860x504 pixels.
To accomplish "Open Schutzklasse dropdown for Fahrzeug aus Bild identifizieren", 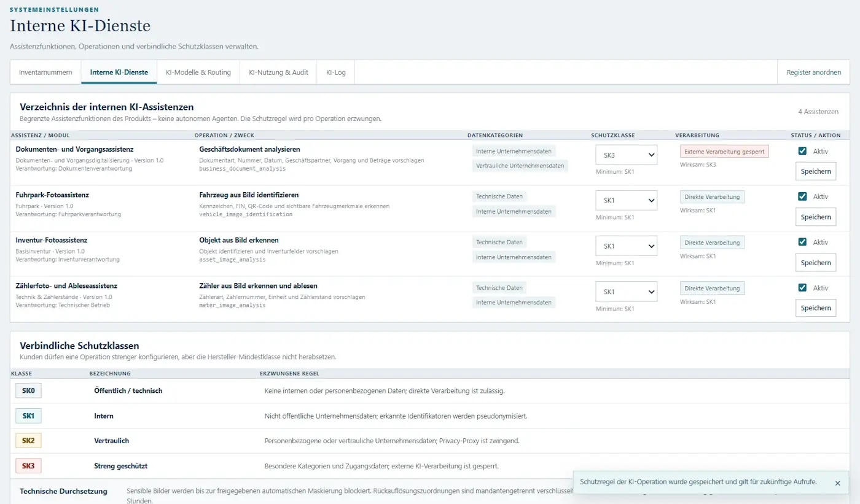I will coord(626,200).
